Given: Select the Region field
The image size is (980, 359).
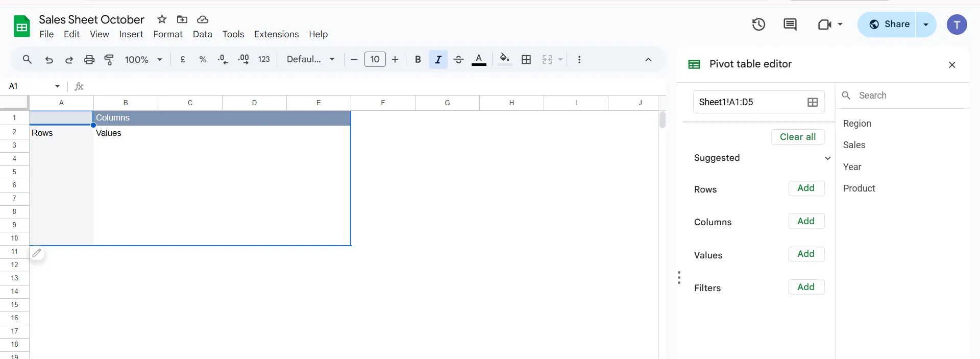Looking at the screenshot, I should [x=857, y=124].
